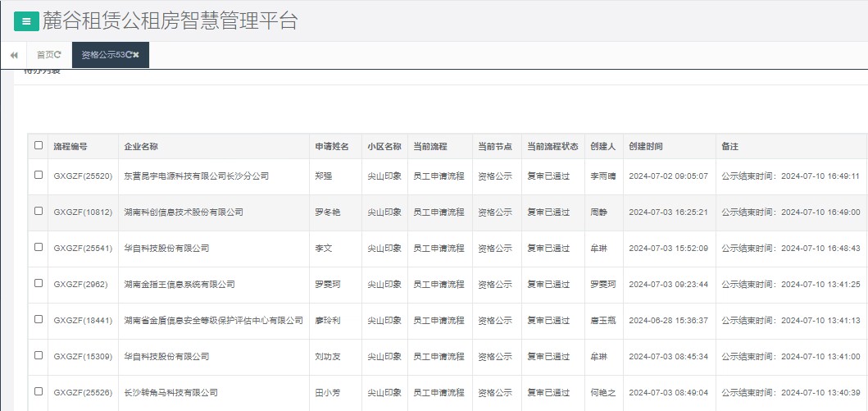
Task: Check the row GXGZF(18441) checkbox
Action: tap(39, 319)
